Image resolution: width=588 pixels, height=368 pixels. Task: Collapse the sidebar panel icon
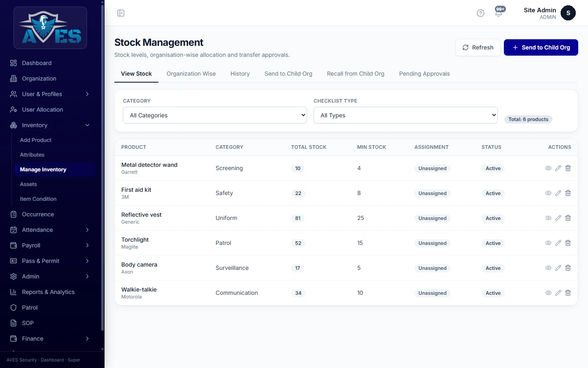[x=121, y=13]
